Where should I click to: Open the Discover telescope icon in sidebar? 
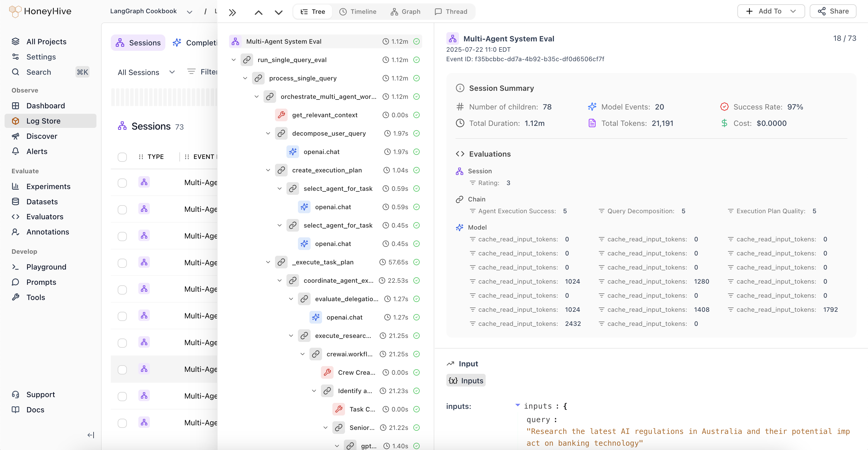(x=15, y=136)
